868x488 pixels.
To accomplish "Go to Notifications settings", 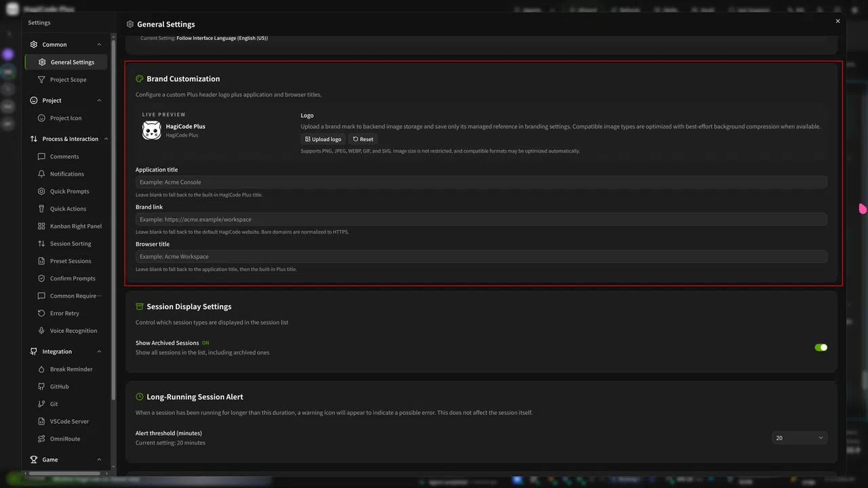I will 66,174.
